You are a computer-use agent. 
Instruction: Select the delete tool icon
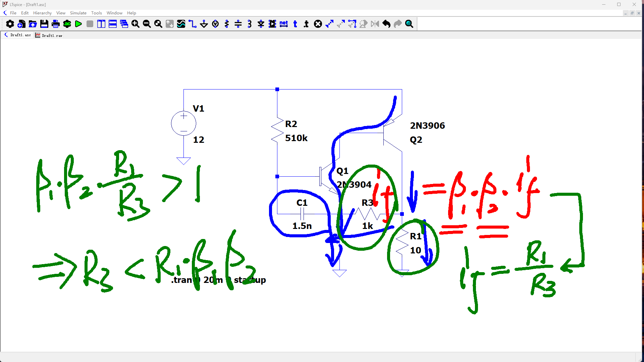tap(318, 24)
